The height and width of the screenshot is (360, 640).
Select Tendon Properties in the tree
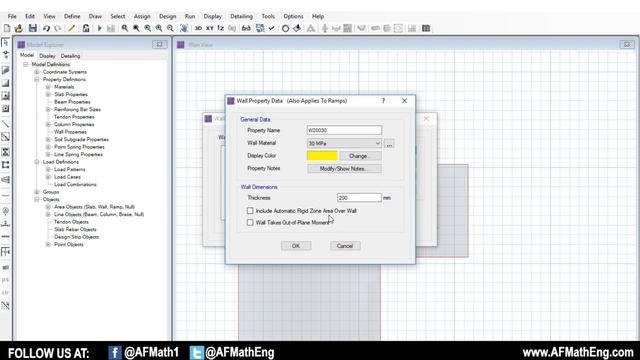coord(74,117)
